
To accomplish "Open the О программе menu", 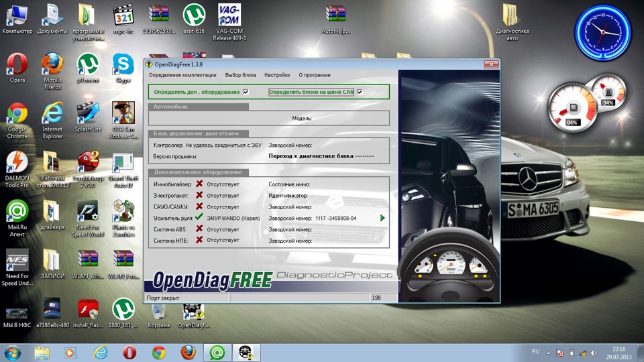I will coord(314,75).
